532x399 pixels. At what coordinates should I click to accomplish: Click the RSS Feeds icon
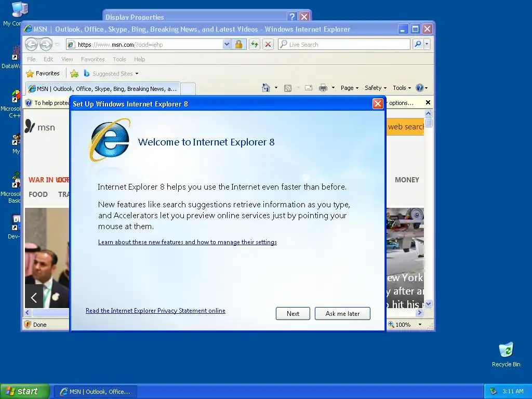(x=288, y=88)
